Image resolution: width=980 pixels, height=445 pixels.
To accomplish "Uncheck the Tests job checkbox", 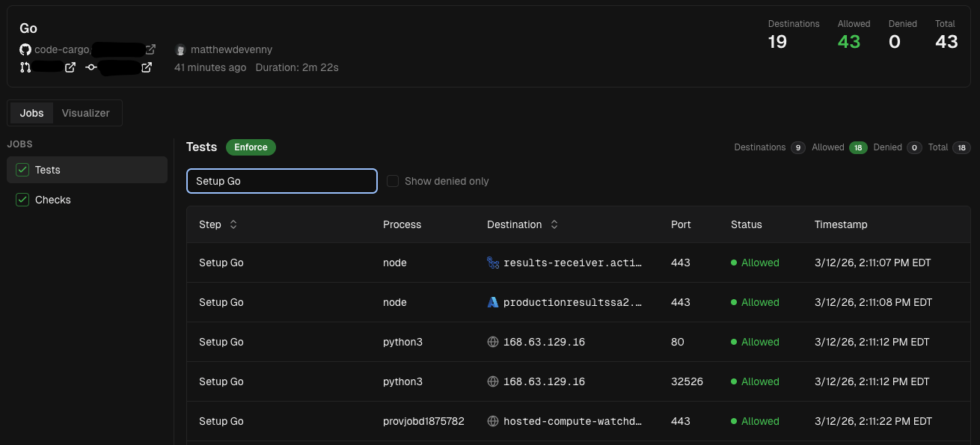I will coord(22,170).
